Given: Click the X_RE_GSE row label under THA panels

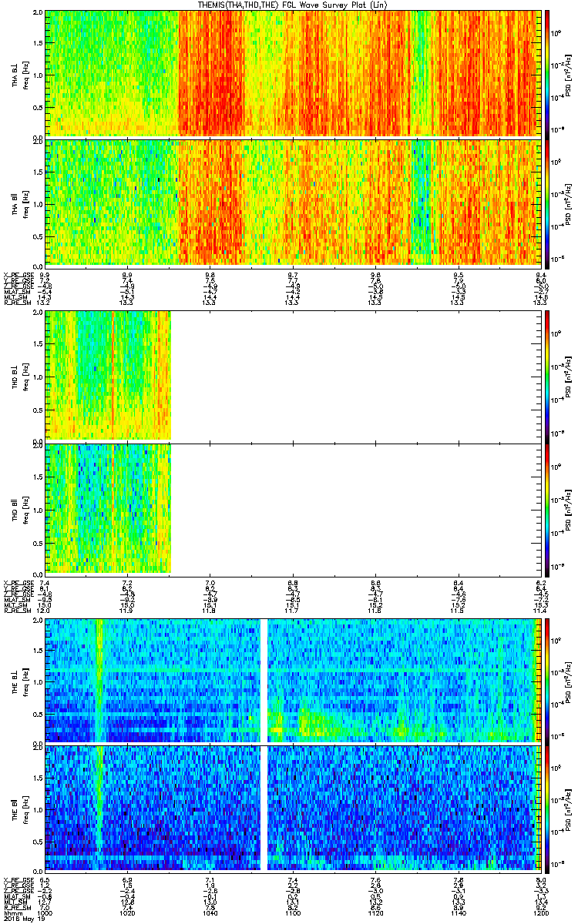Looking at the screenshot, I should [18, 275].
